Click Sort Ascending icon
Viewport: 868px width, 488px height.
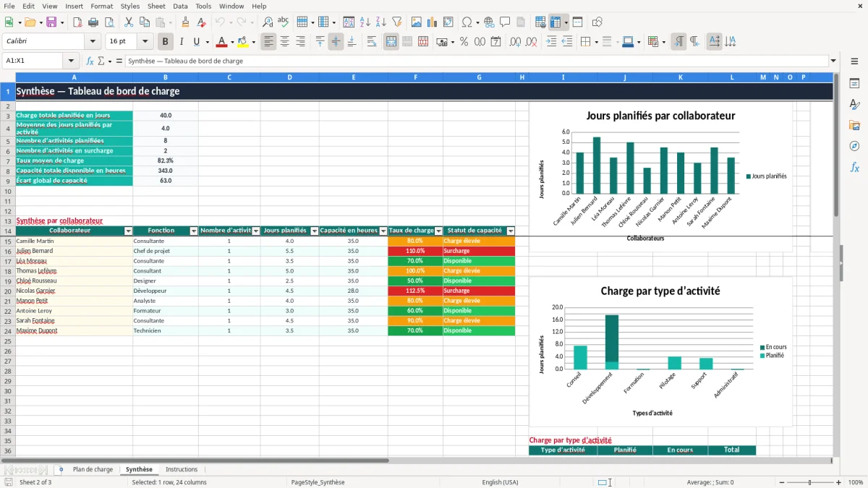(x=365, y=22)
